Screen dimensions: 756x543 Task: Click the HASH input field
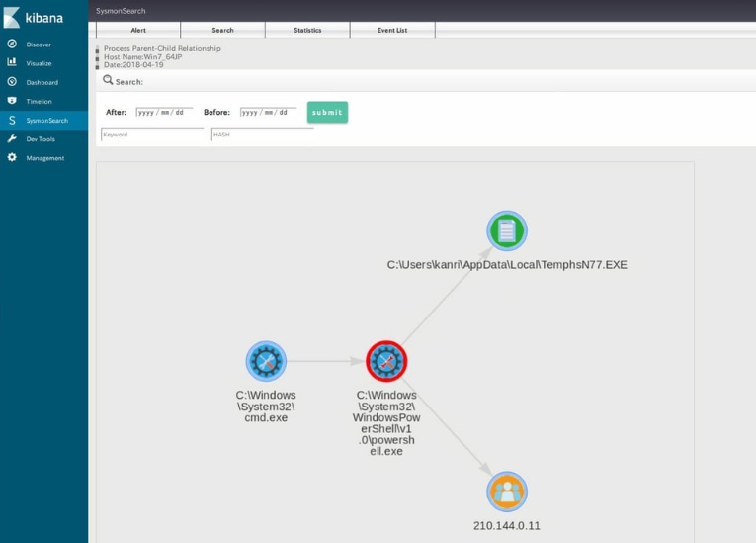(x=262, y=135)
